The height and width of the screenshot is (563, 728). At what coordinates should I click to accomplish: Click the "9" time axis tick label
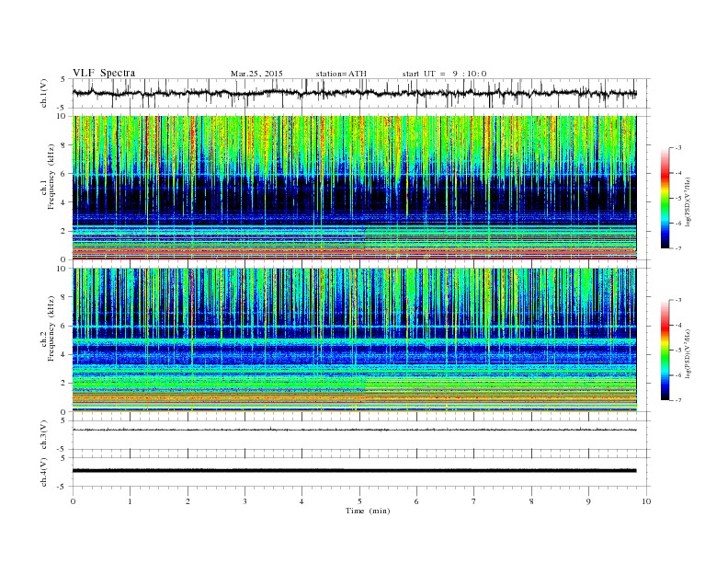(x=588, y=501)
